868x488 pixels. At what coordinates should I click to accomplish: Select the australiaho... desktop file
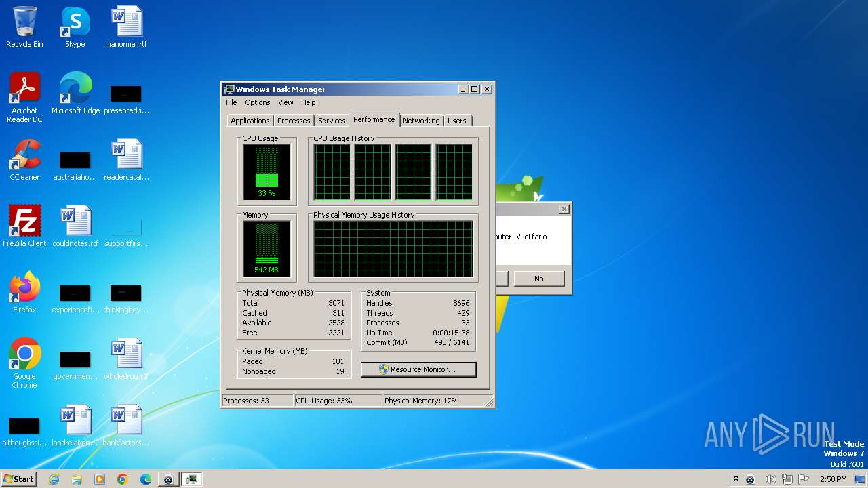(x=75, y=165)
